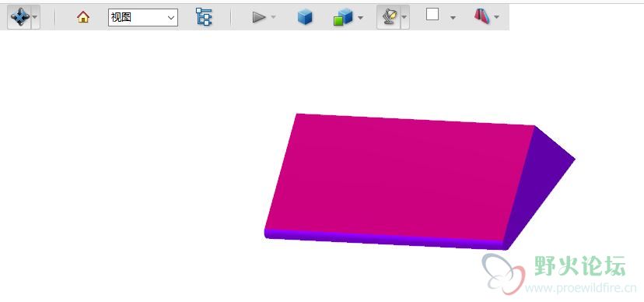
Task: Expand the Model Render Mode arrow
Action: pyautogui.click(x=360, y=18)
